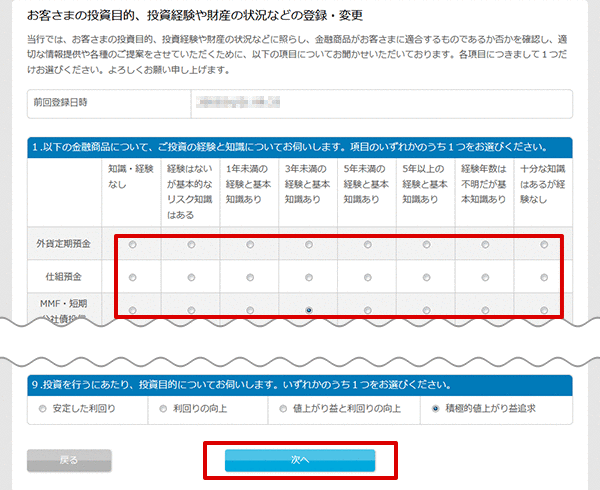Click the selected 3年未満 radio in MMF row
The height and width of the screenshot is (490, 600).
click(308, 310)
